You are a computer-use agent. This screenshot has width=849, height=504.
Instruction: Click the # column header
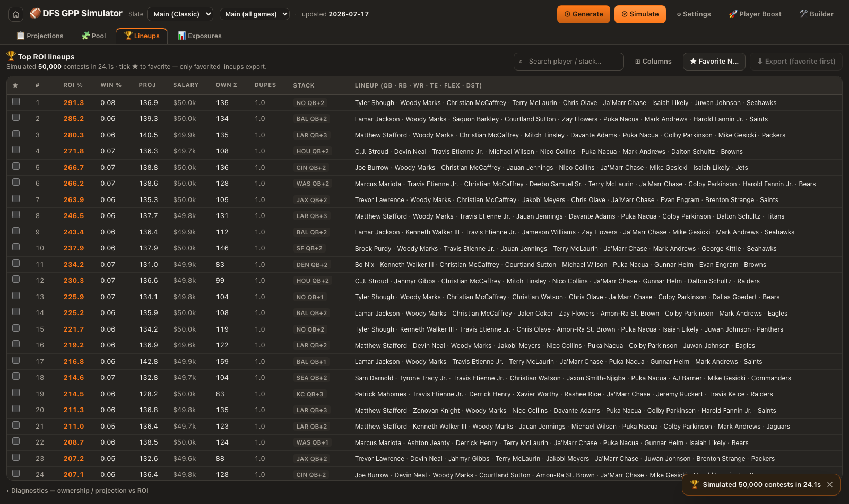(x=37, y=85)
